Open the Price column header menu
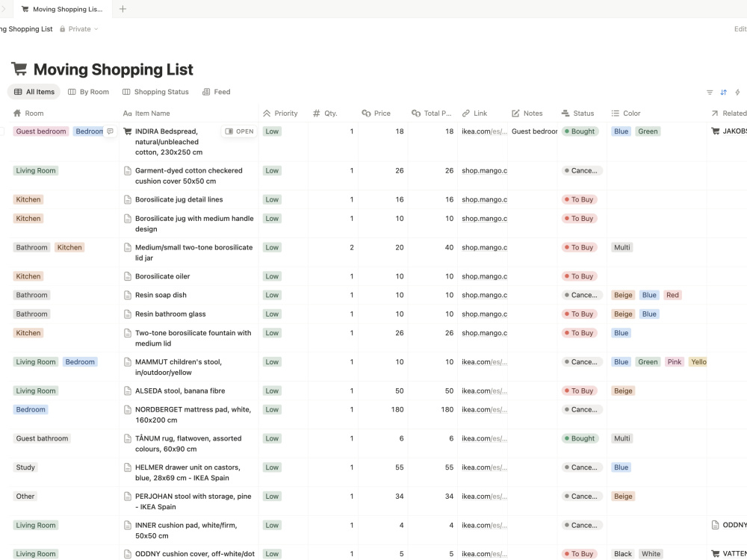Screen dimensions: 747x560 [382, 113]
